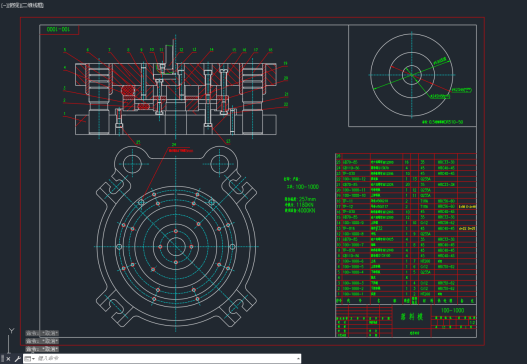This screenshot has width=527, height=364.
Task: Click the command line input field
Action: 166,359
